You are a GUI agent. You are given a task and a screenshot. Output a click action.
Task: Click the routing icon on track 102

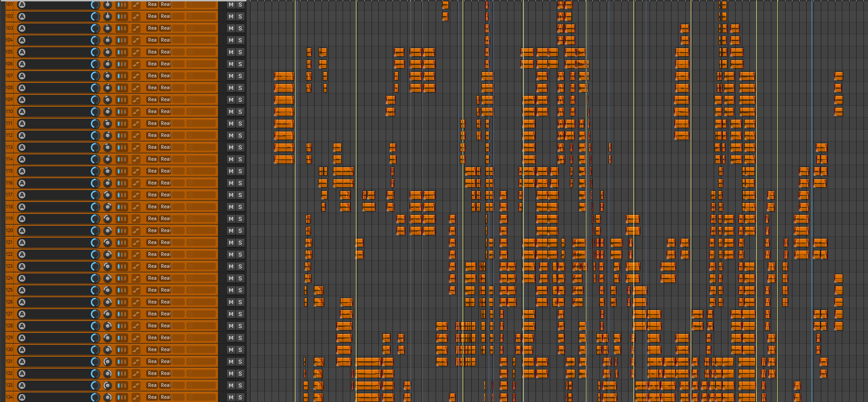[x=122, y=16]
